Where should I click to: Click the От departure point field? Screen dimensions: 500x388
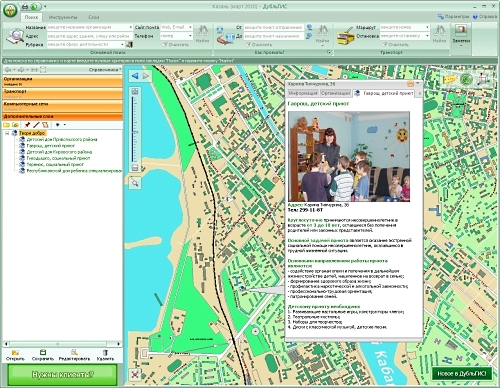pos(273,27)
